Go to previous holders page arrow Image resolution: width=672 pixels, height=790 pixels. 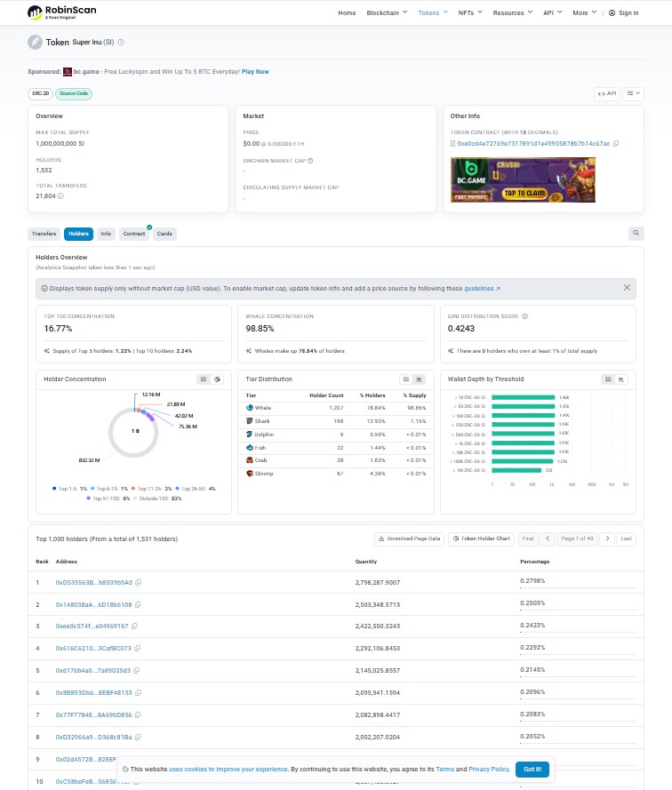(x=548, y=539)
